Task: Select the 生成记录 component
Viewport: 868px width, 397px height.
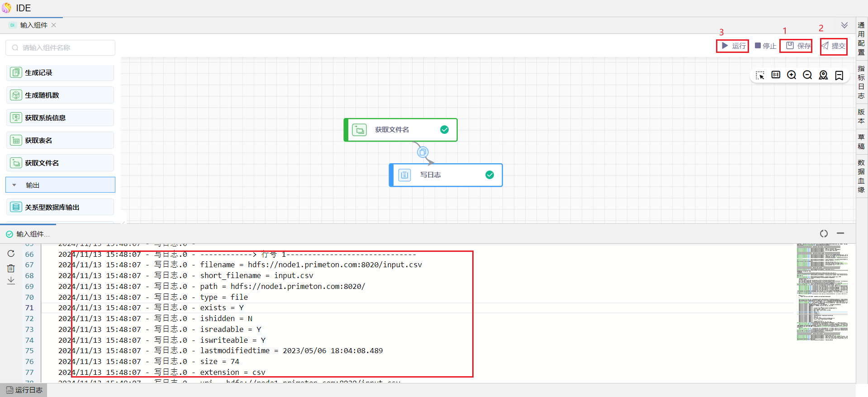Action: click(60, 72)
